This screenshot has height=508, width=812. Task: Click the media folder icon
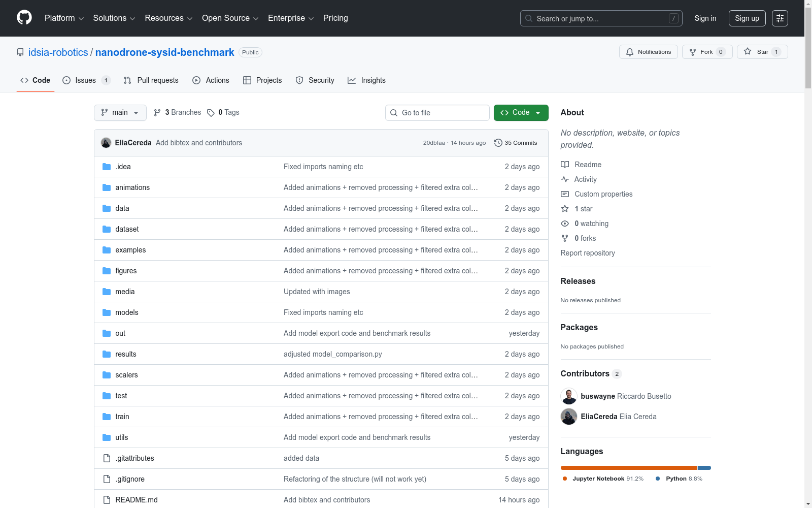click(107, 292)
